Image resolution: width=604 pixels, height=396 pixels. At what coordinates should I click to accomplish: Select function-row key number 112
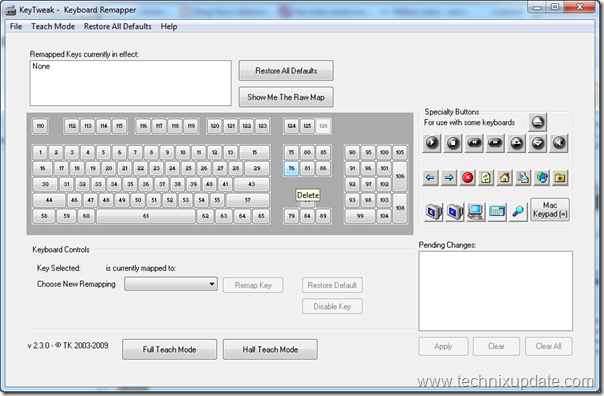click(x=72, y=126)
